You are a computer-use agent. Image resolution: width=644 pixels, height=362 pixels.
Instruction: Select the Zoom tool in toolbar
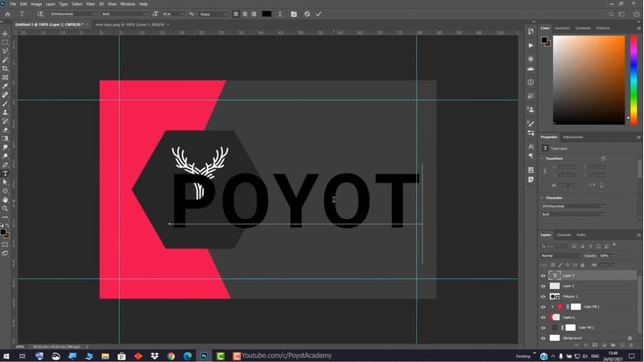(6, 208)
